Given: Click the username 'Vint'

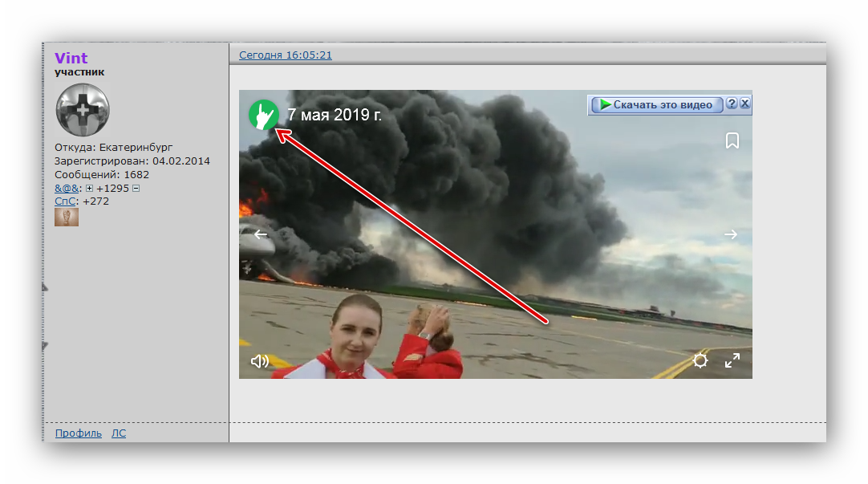Looking at the screenshot, I should 71,58.
